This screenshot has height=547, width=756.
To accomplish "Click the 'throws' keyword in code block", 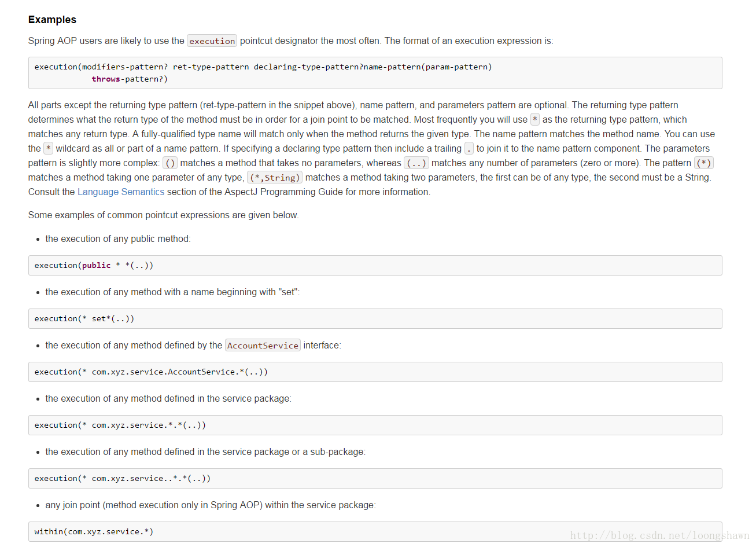I will pyautogui.click(x=106, y=79).
